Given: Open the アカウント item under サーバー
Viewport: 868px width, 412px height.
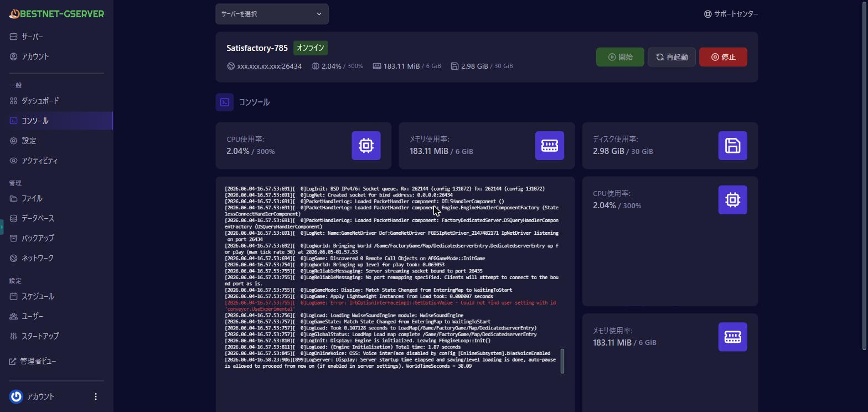Looking at the screenshot, I should (x=56, y=56).
